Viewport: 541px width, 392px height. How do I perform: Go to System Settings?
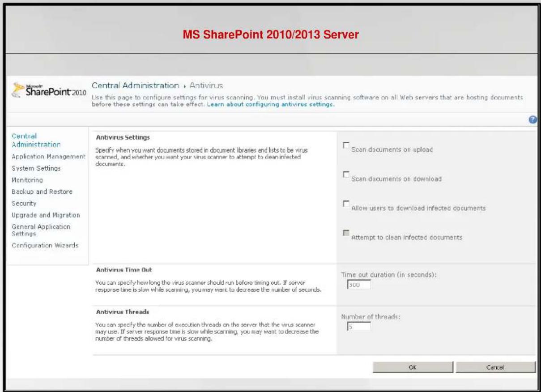(x=35, y=168)
